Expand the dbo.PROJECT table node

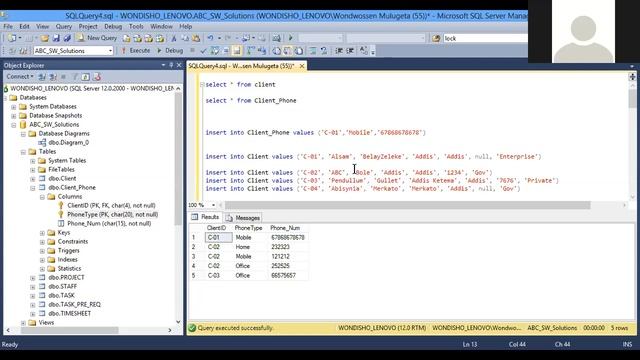point(33,278)
